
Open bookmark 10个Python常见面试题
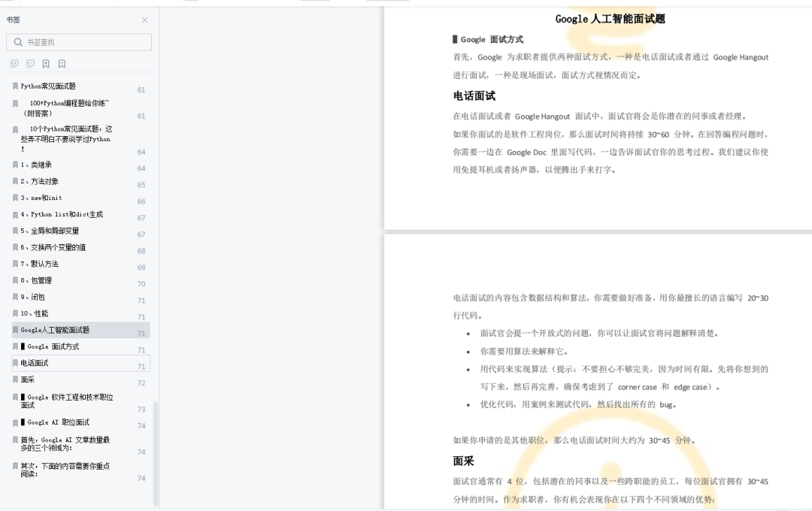pos(66,138)
